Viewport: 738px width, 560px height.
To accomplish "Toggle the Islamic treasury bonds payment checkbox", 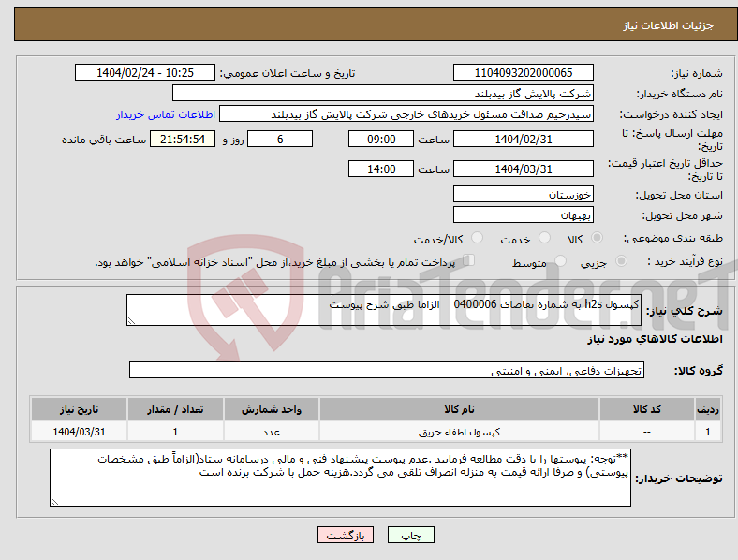I will click(x=468, y=259).
